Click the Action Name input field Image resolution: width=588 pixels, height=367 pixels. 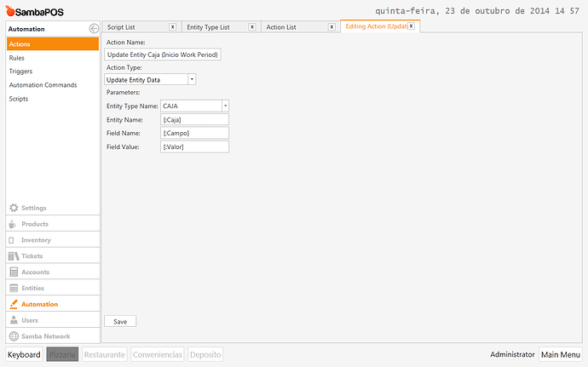tap(163, 54)
